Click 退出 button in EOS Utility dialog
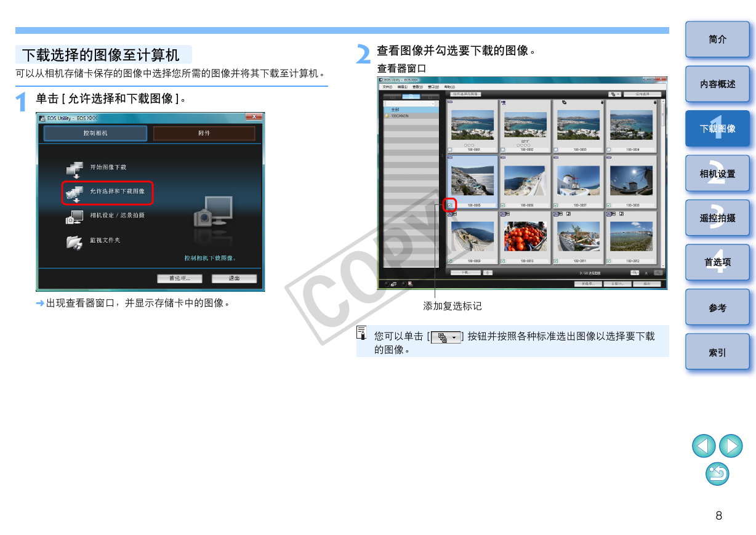The image size is (756, 535). click(235, 278)
